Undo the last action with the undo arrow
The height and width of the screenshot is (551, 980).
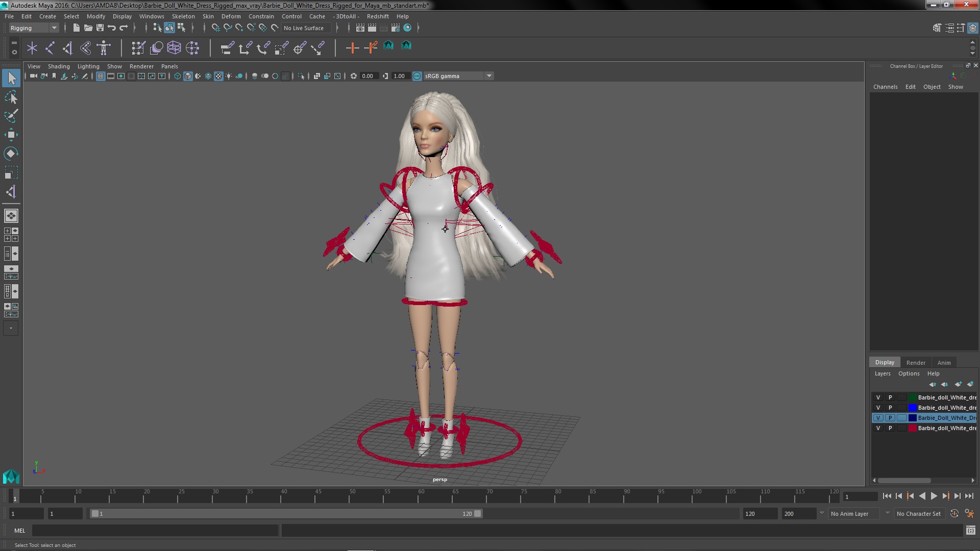tap(112, 28)
